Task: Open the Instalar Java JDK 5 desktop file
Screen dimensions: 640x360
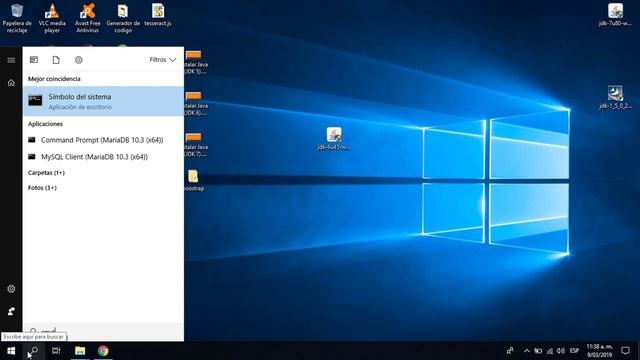Action: tap(195, 62)
